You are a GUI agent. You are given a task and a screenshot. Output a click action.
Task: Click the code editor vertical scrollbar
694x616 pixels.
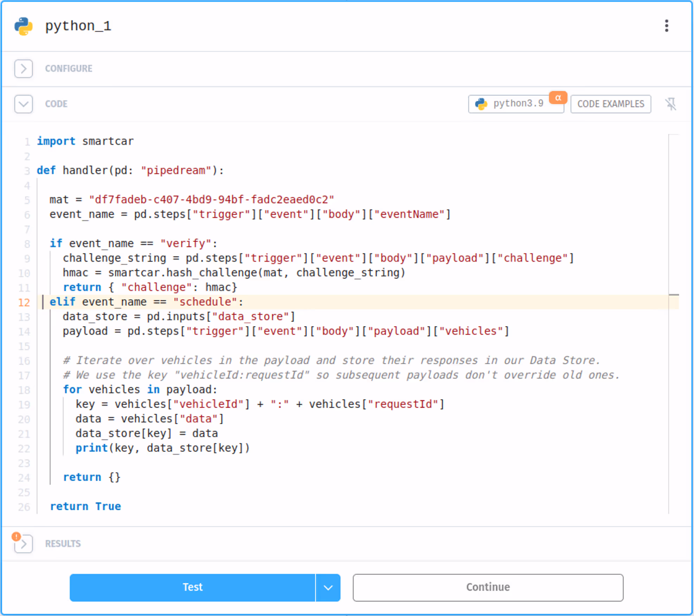tap(674, 323)
